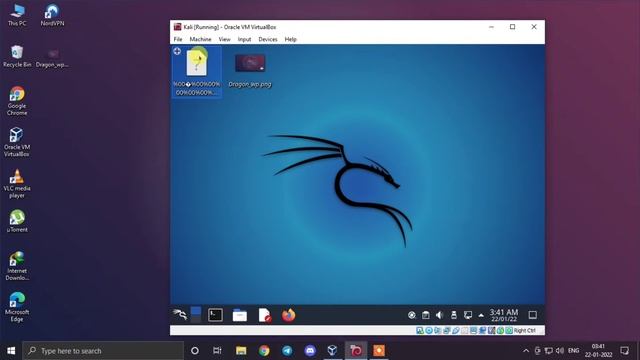Viewport: 640px width, 360px height.
Task: Open VLC media player desktop shortcut
Action: coord(17,184)
